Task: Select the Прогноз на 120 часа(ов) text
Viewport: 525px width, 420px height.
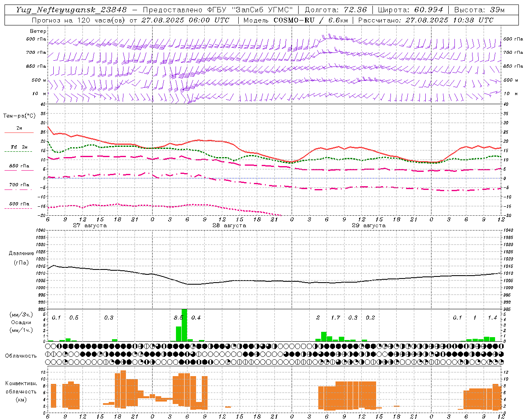Action: coord(79,20)
